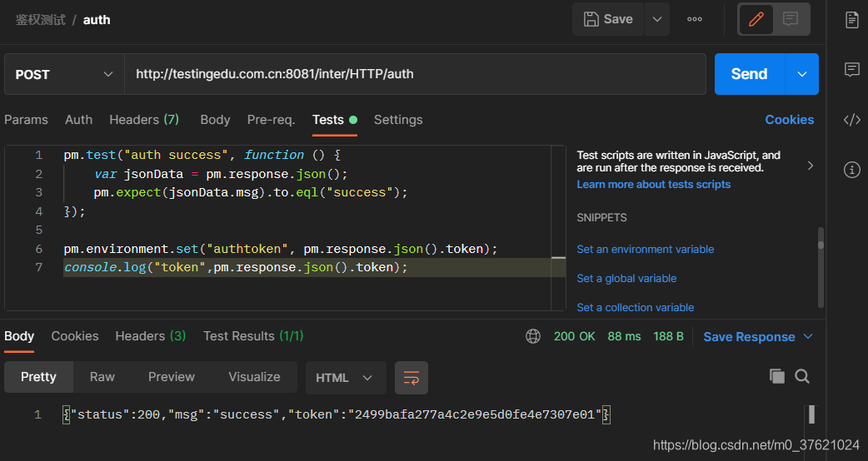
Task: Select the Visualize view
Action: point(255,377)
